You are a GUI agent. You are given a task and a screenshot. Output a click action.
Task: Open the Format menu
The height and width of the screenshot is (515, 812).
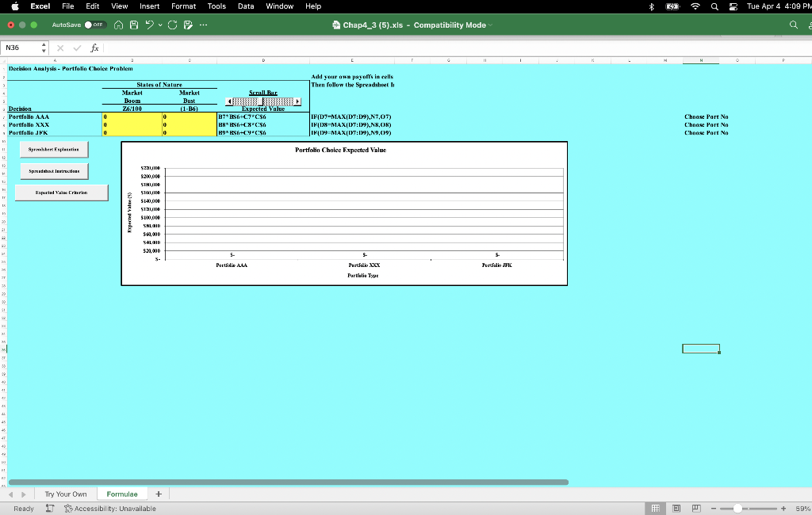[x=183, y=6]
